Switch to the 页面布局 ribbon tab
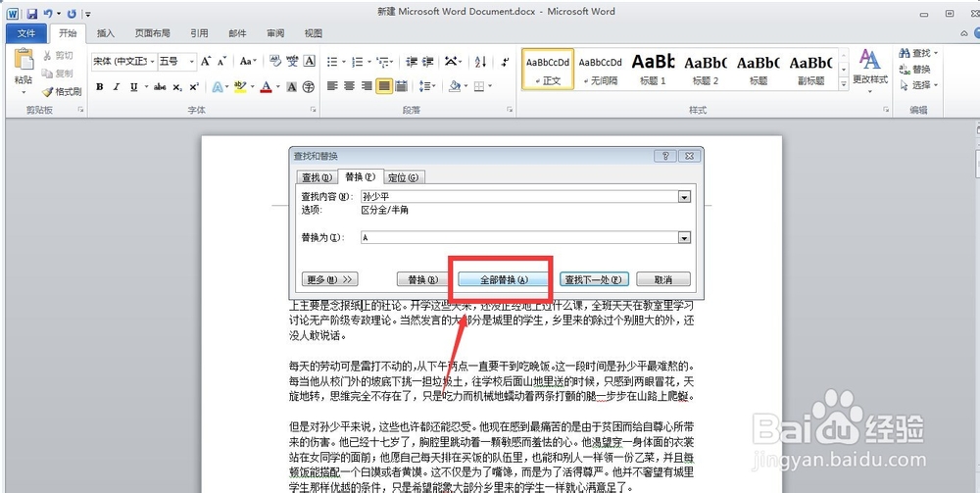The height and width of the screenshot is (493, 980). pyautogui.click(x=153, y=33)
